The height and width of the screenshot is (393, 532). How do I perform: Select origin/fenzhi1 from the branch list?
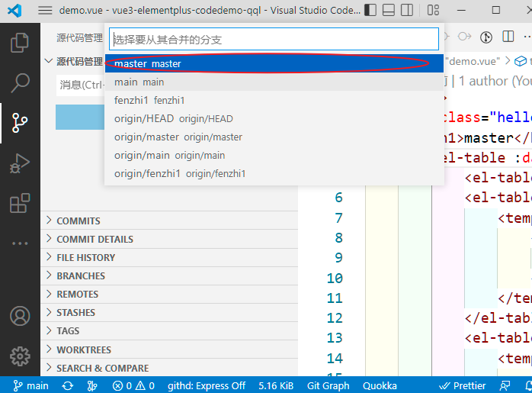tap(274, 173)
